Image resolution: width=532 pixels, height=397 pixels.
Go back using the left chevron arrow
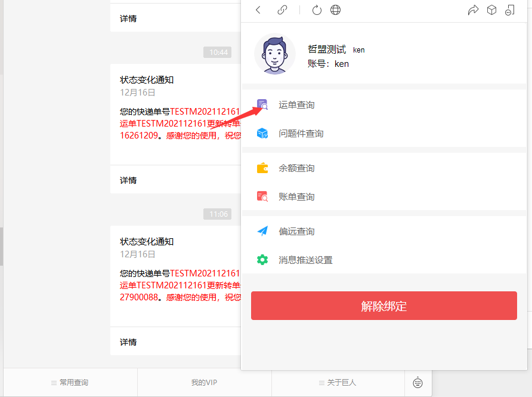pos(258,10)
